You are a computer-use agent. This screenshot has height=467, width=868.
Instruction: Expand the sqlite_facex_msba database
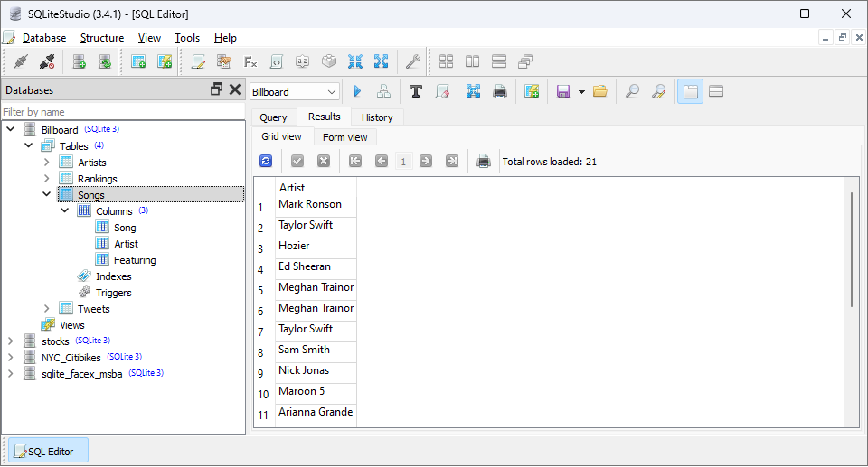[11, 373]
